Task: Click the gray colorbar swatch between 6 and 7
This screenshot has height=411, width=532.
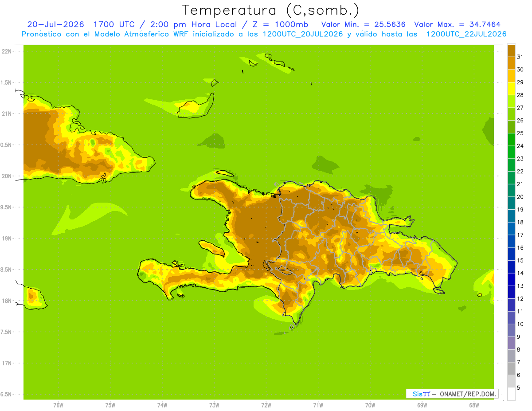Action: pyautogui.click(x=511, y=368)
